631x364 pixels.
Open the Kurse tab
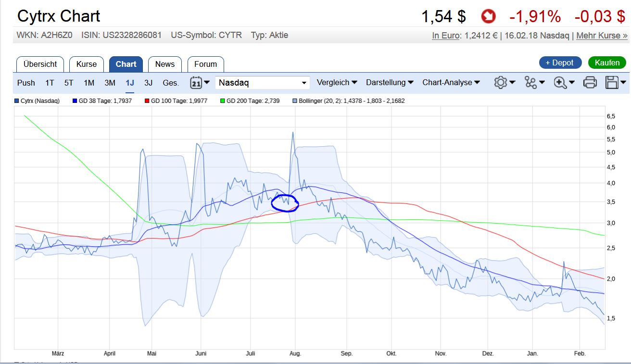[87, 63]
